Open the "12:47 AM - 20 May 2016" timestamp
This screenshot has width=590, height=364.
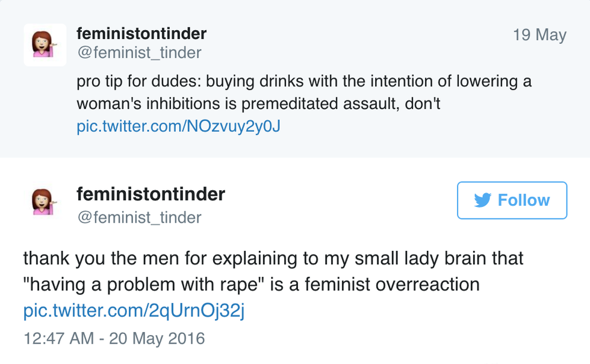(x=114, y=338)
